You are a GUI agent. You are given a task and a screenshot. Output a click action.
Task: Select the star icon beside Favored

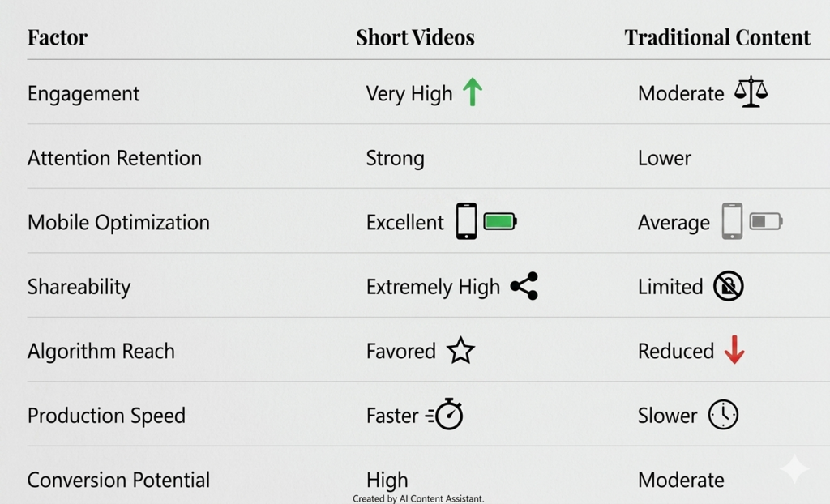tap(460, 351)
